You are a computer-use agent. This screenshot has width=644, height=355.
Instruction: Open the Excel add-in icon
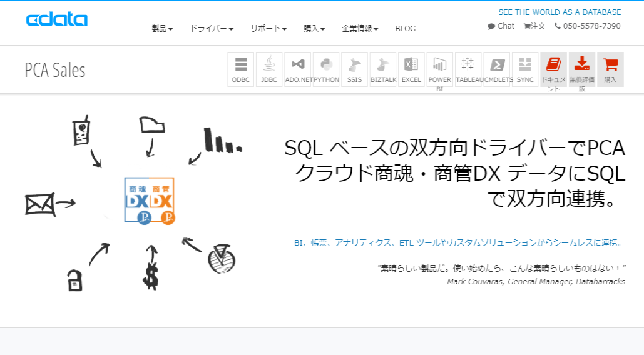pos(411,69)
